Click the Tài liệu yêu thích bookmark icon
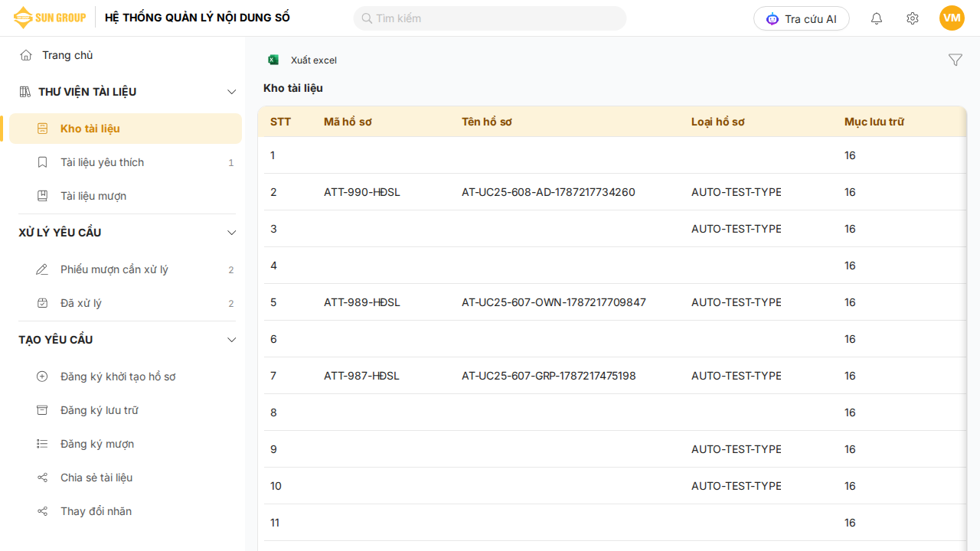 [x=43, y=162]
